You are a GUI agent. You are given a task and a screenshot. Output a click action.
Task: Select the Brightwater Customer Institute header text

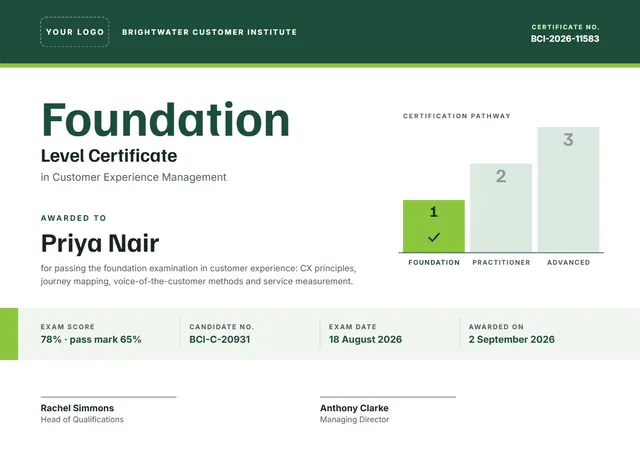click(209, 32)
